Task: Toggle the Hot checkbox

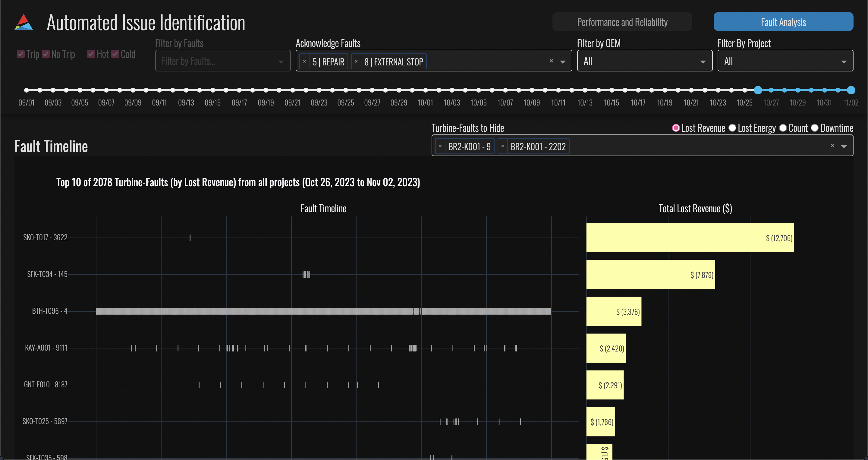Action: pos(91,54)
